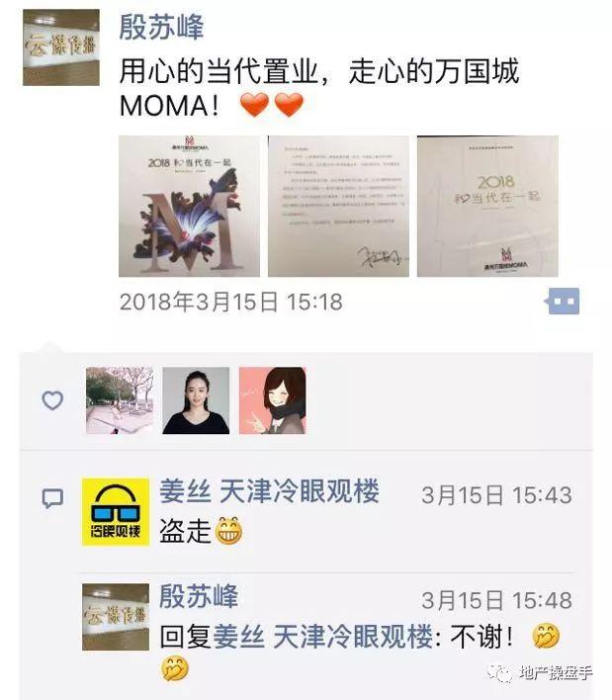Open the woman portrait liker avatar

tap(196, 400)
